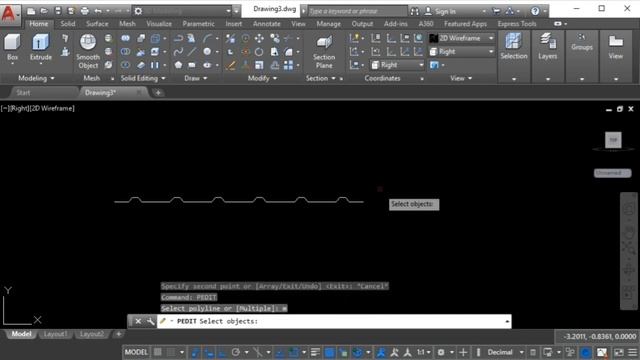640x360 pixels.
Task: Toggle hardware acceleration blue circle icon
Action: [x=586, y=352]
